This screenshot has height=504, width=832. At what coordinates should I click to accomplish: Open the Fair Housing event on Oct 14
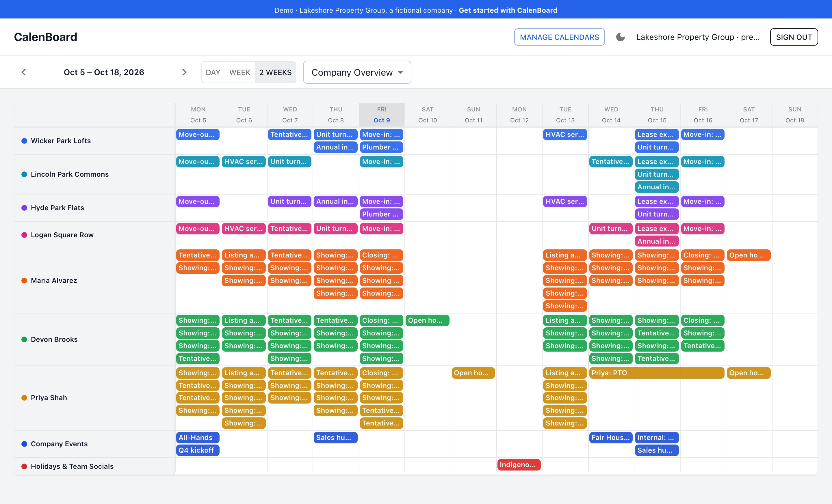[x=611, y=438]
